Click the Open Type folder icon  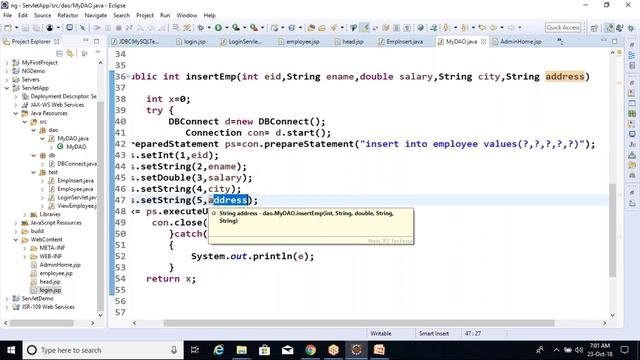(x=311, y=28)
